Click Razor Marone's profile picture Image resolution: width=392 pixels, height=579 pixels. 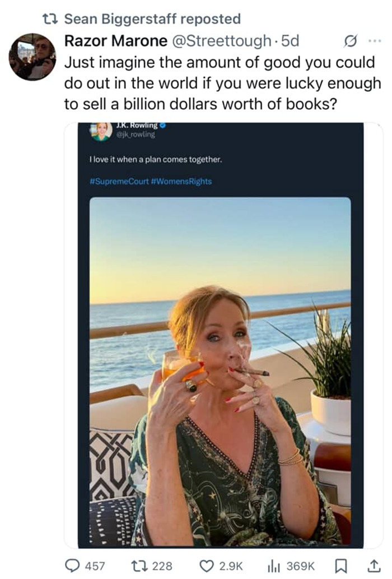[32, 56]
